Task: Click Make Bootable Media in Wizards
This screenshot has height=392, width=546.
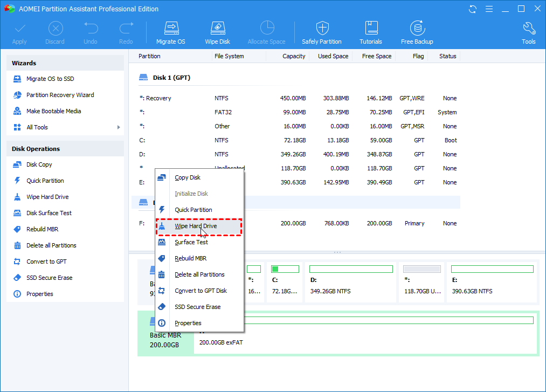Action: (x=53, y=111)
